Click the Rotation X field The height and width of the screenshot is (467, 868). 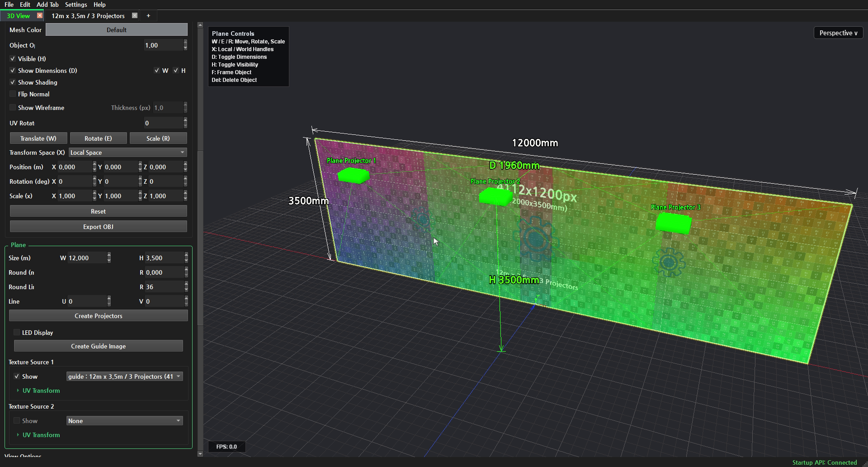(75, 181)
